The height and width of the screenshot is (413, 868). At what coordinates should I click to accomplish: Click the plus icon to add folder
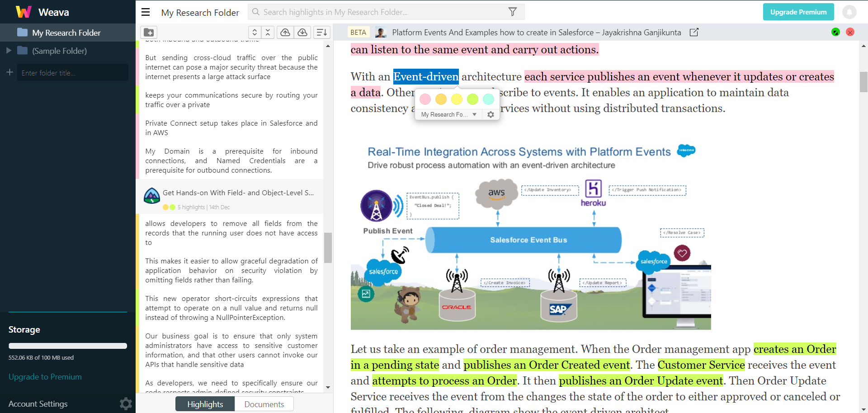pyautogui.click(x=9, y=72)
